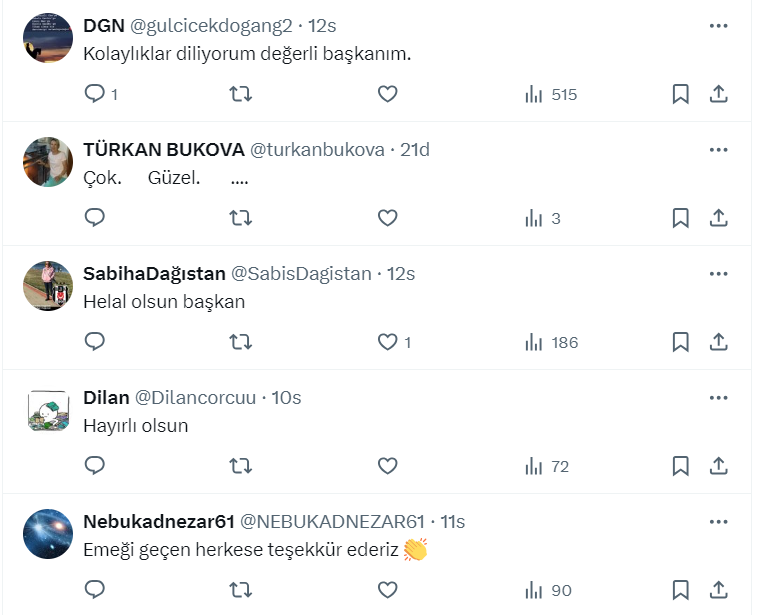
Task: Reply to DGN's tweet
Action: click(96, 94)
